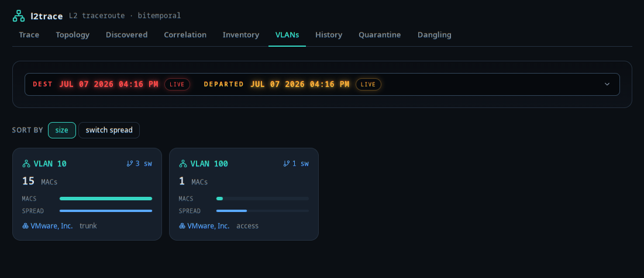Click the branch icon beside 1 sw

tap(287, 164)
